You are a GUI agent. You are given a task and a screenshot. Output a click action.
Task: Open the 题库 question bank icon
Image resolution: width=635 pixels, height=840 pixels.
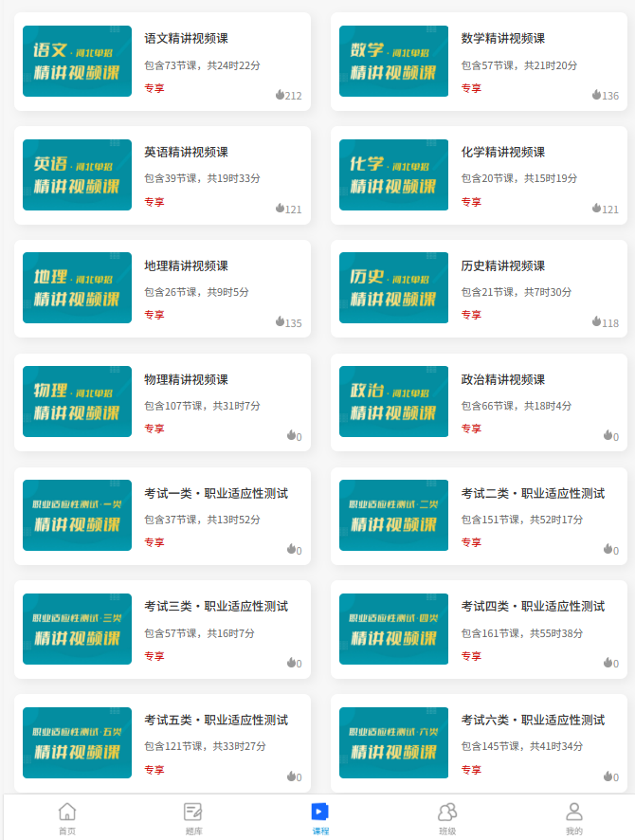pos(193,813)
